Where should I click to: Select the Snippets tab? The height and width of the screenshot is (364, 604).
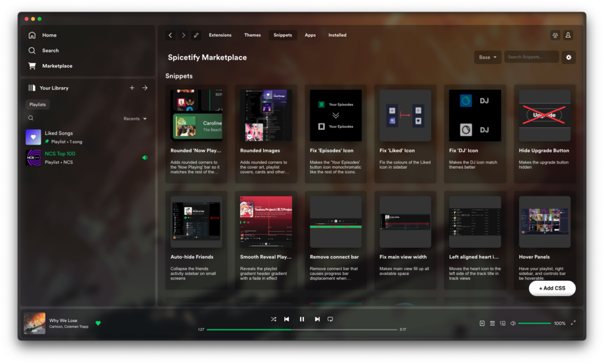click(283, 35)
